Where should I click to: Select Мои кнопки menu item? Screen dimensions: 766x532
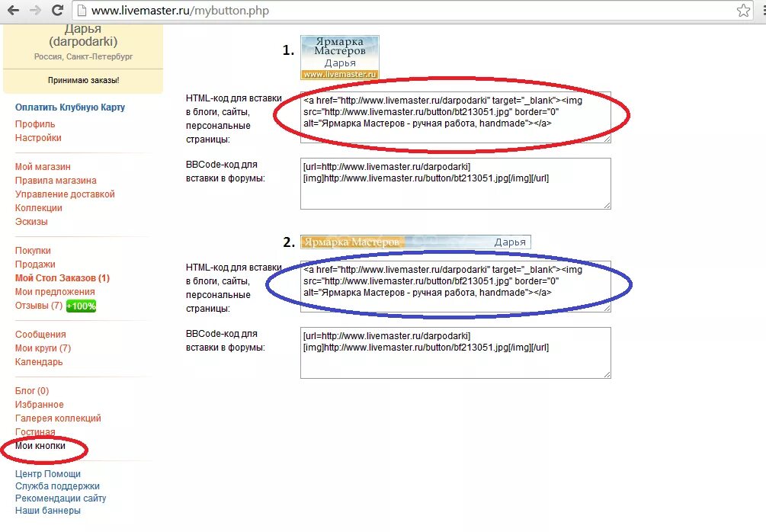tap(40, 446)
